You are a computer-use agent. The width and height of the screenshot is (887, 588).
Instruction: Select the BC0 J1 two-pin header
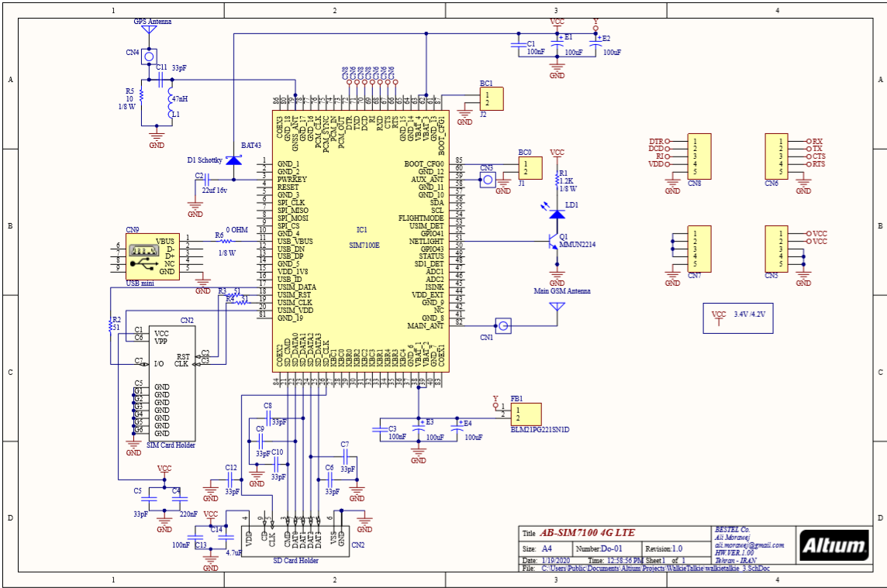click(x=530, y=168)
